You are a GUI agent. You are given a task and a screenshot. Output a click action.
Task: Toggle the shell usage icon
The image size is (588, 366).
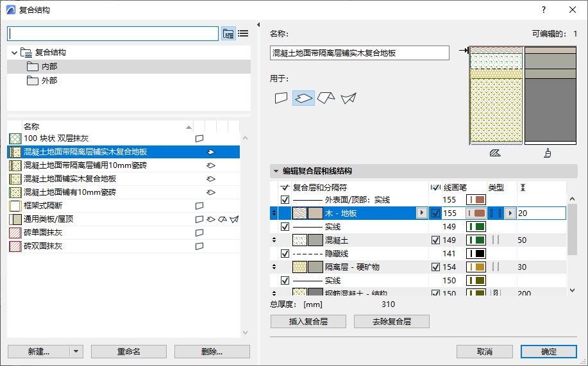point(348,98)
